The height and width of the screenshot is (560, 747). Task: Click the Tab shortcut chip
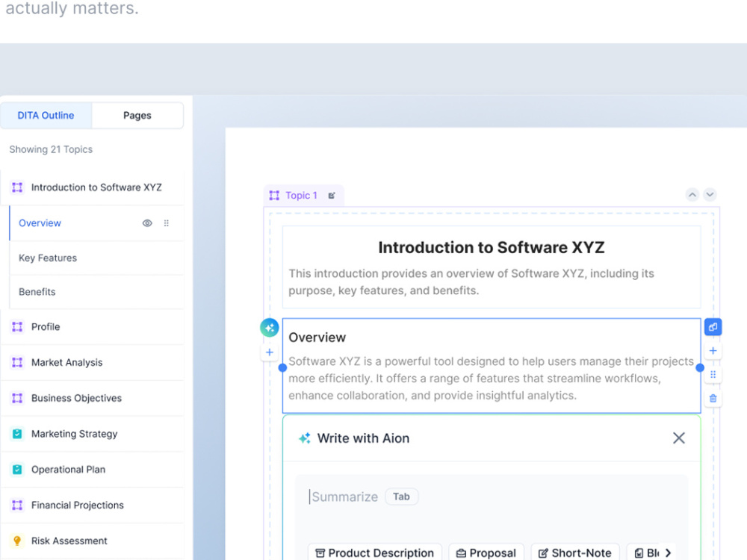coord(401,497)
